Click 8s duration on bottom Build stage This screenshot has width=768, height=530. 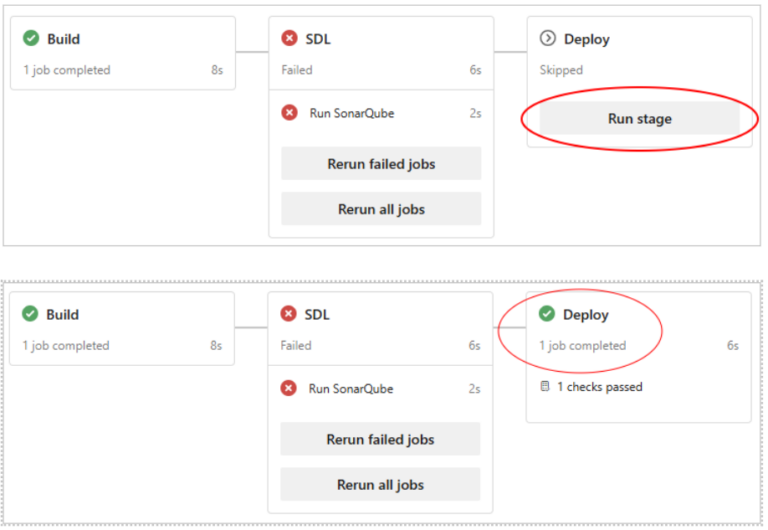[216, 345]
